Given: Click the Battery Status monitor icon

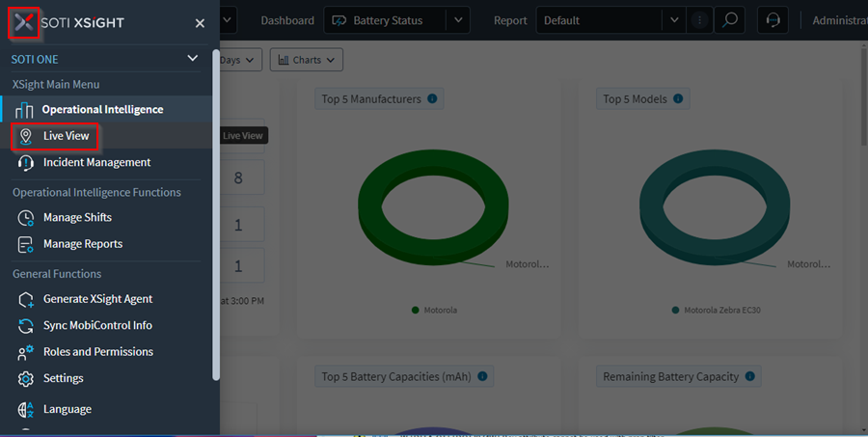Looking at the screenshot, I should 339,20.
